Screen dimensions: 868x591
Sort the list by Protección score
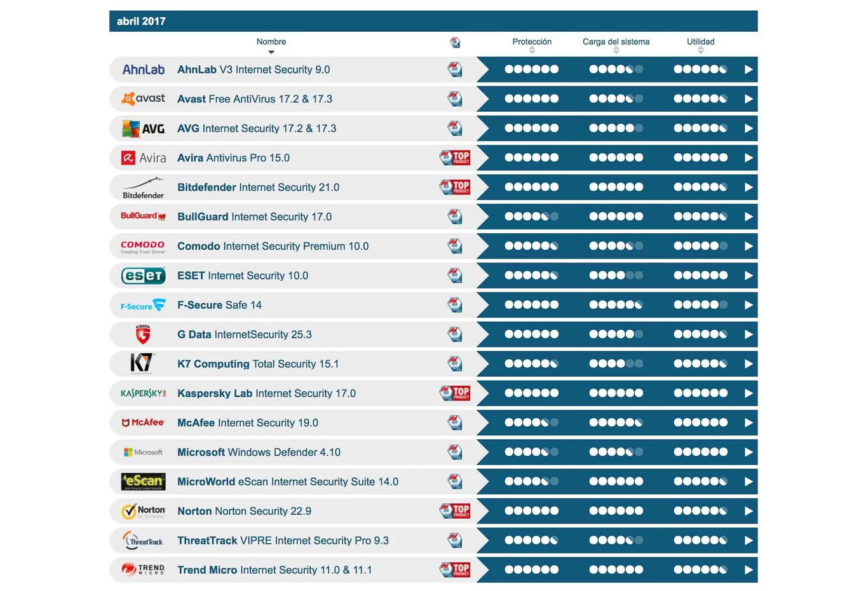(x=532, y=43)
